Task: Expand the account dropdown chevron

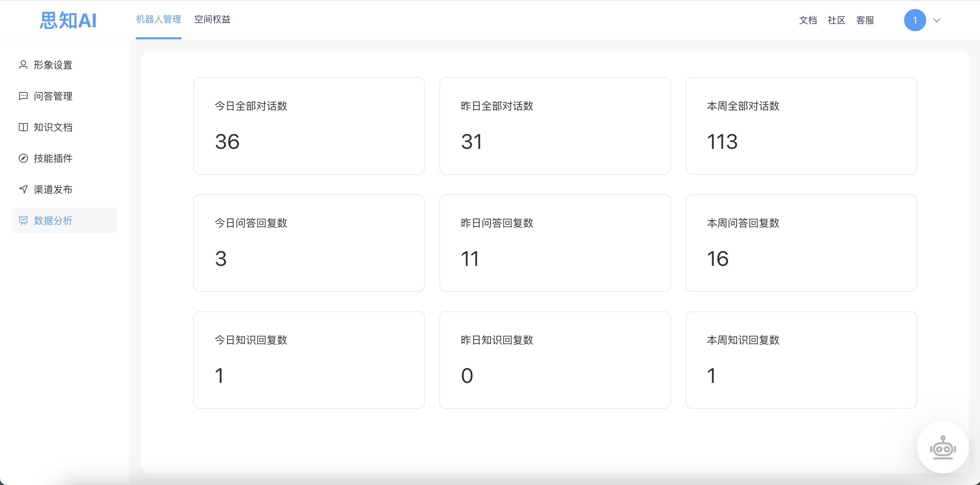Action: click(937, 20)
